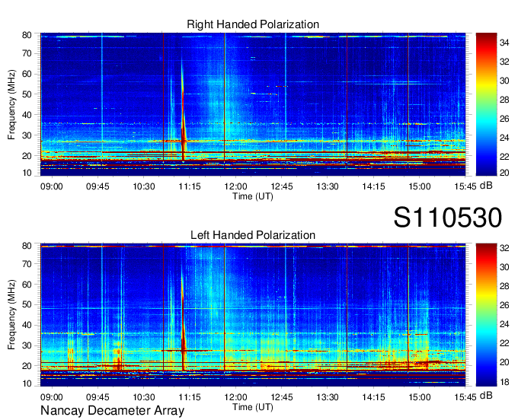This screenshot has height=420, width=518.
Task: Click the "10" frequency tick of Right Handed plot
Action: (x=27, y=173)
